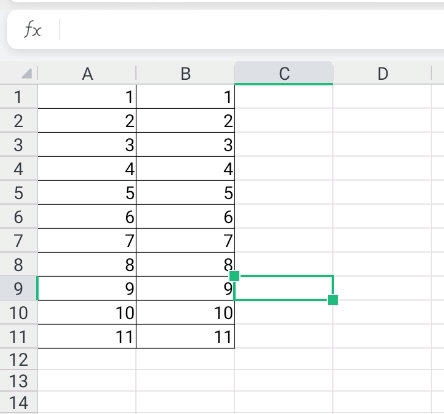444x414 pixels.
Task: Select row 12 header
Action: [19, 360]
